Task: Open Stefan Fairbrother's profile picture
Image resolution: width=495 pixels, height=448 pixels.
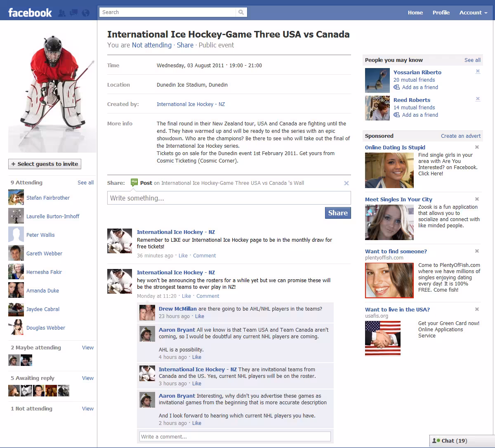Action: 16,197
